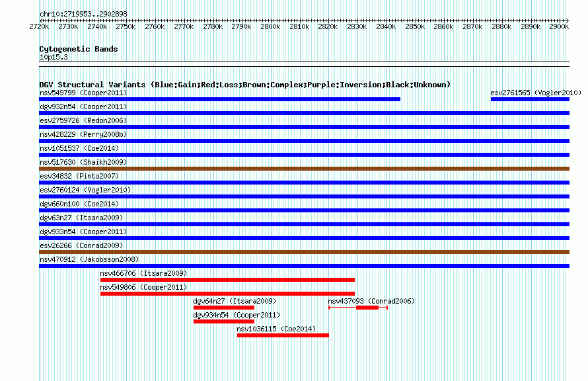The width and height of the screenshot is (588, 381).
Task: Click the 2840k ruler tick label
Action: (385, 26)
